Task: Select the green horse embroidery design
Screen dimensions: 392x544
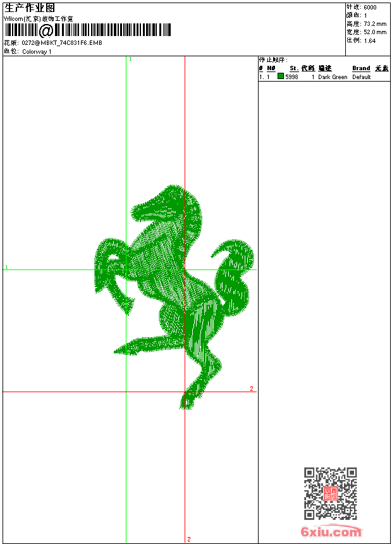Action: (x=174, y=297)
